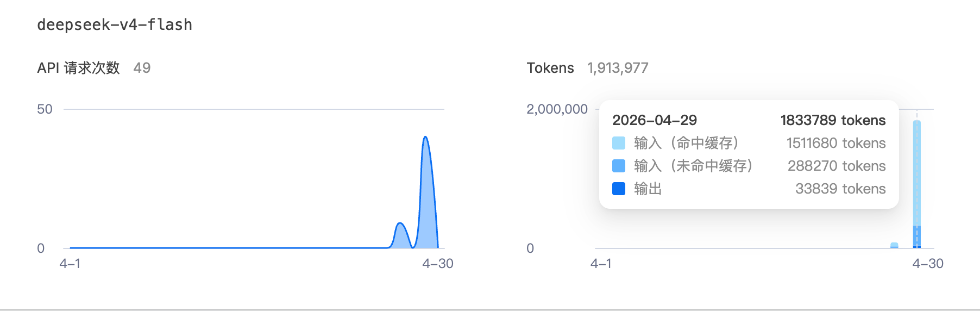Click the request count value 49
The image size is (980, 311).
[x=142, y=68]
